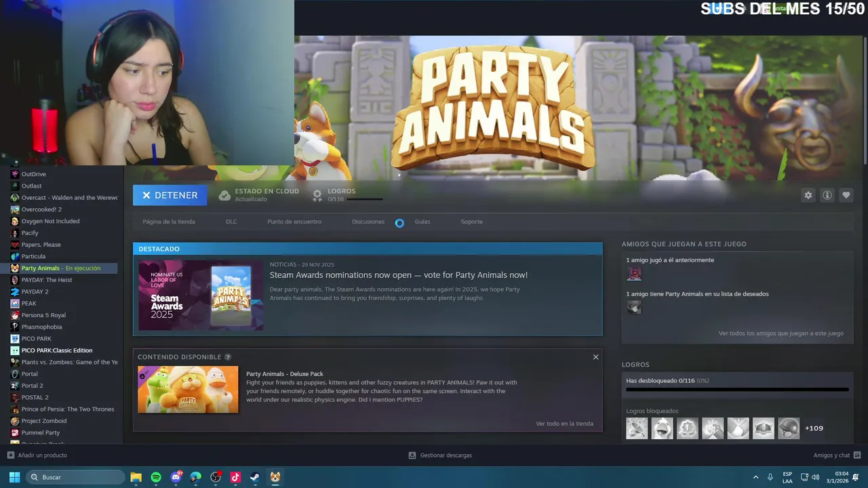The width and height of the screenshot is (868, 488).
Task: Open Gestionar descargas
Action: [440, 455]
